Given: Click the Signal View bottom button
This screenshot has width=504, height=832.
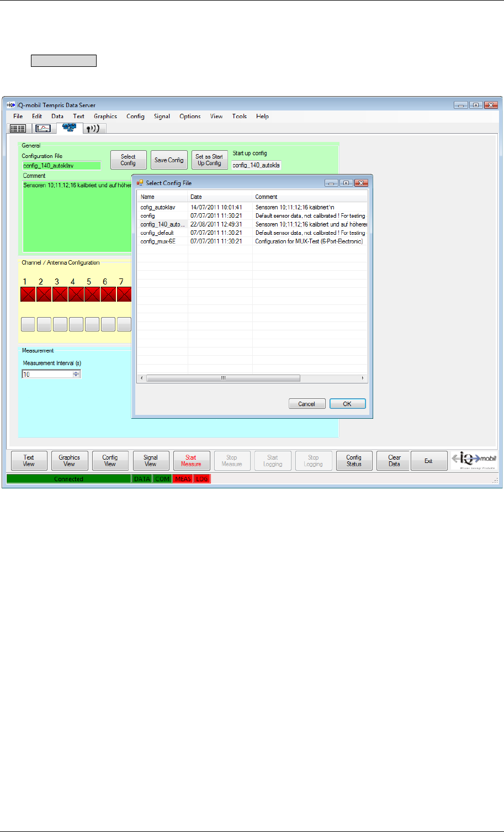Looking at the screenshot, I should click(151, 461).
